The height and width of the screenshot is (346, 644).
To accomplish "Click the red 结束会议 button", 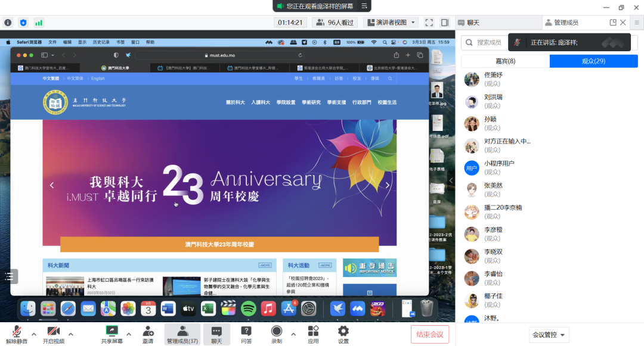I will 429,334.
